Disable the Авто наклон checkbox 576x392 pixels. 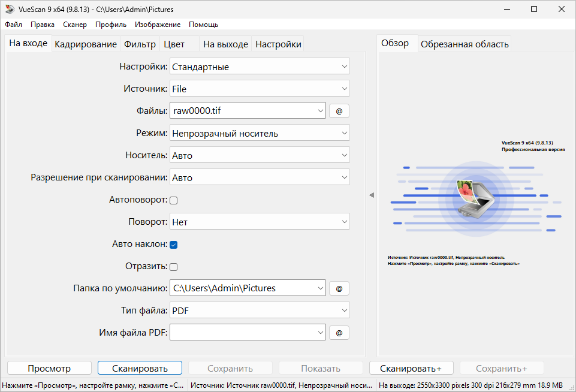[173, 244]
